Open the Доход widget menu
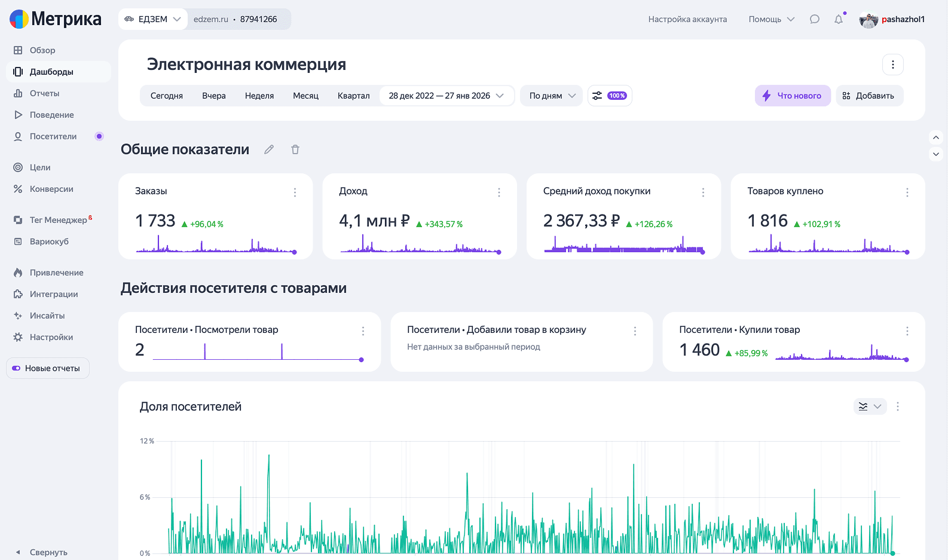This screenshot has width=948, height=560. [499, 192]
